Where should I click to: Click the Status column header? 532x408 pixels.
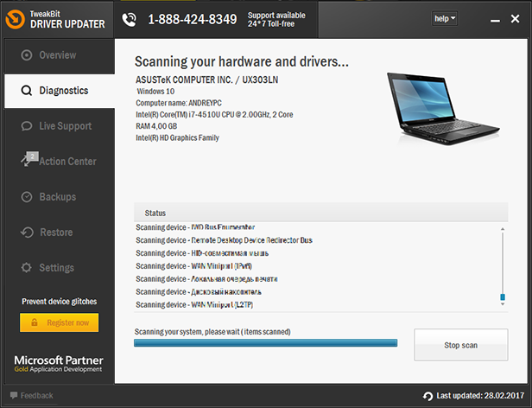coord(320,213)
